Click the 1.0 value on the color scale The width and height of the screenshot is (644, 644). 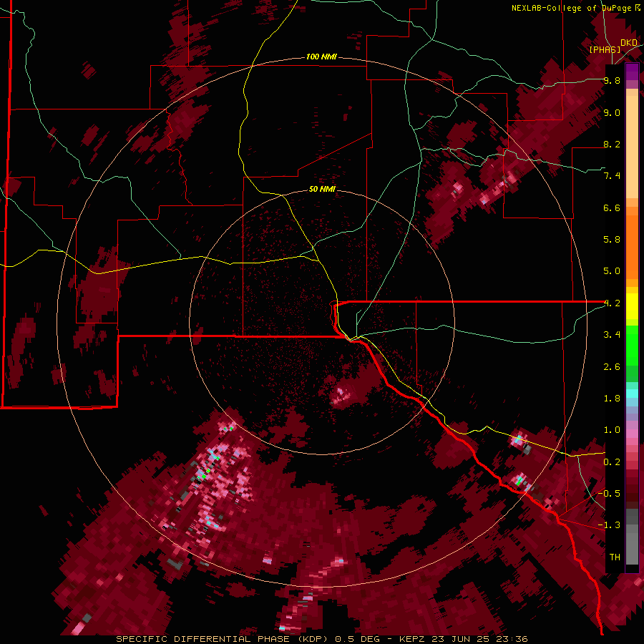612,430
